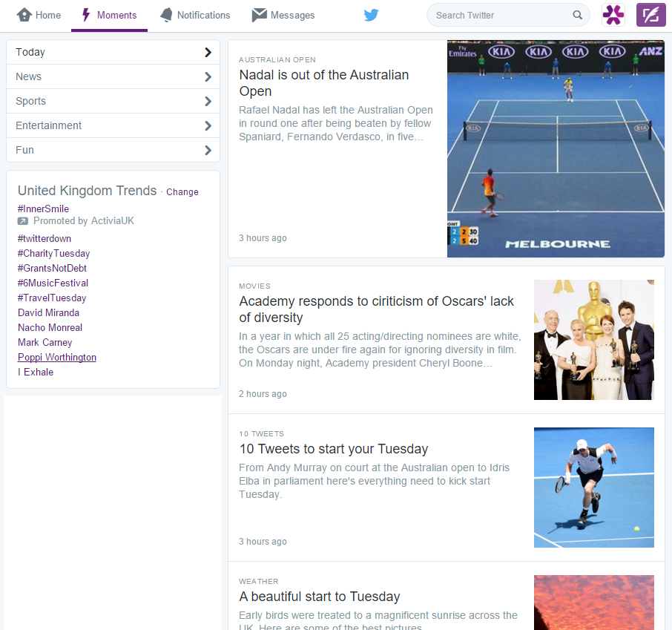Click Change next to United Kingdom Trends

pos(182,191)
